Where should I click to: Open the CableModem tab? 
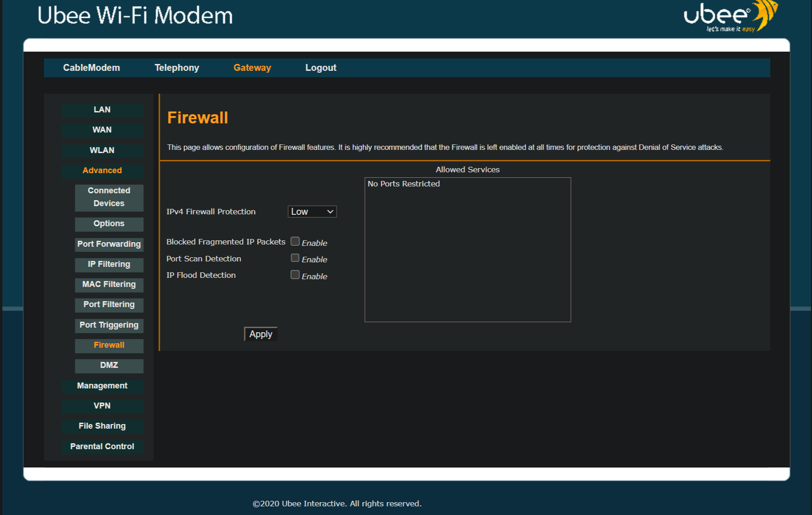pos(91,68)
